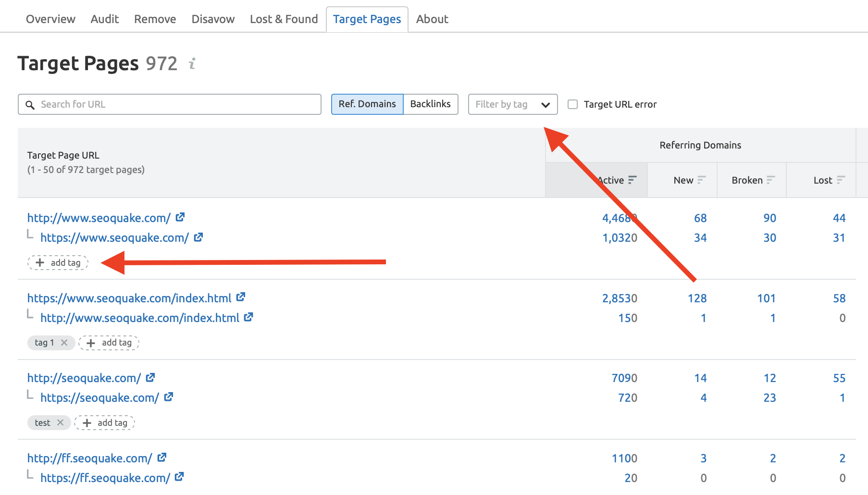This screenshot has width=868, height=495.
Task: Open external link icon for http://www.seoquake.com/
Action: coord(180,217)
